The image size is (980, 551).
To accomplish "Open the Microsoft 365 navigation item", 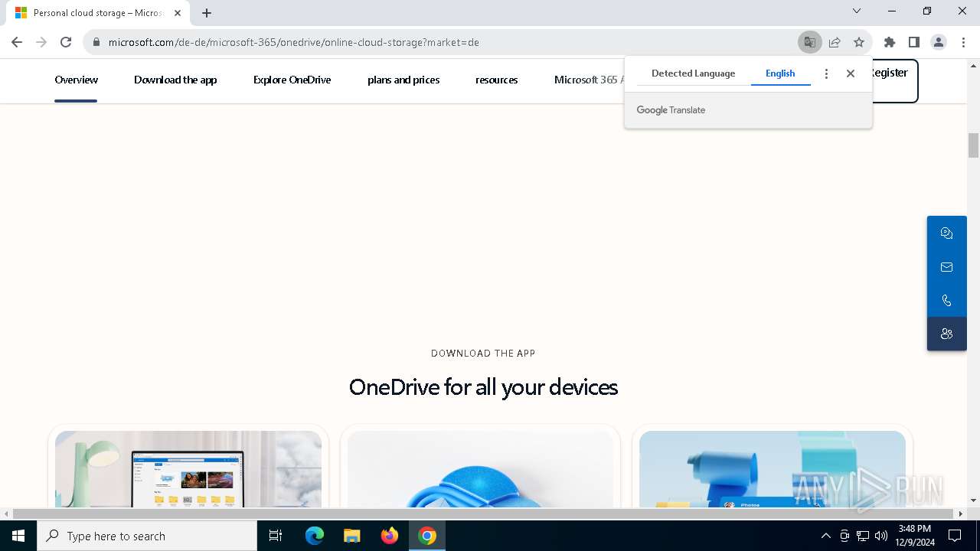I will [589, 80].
